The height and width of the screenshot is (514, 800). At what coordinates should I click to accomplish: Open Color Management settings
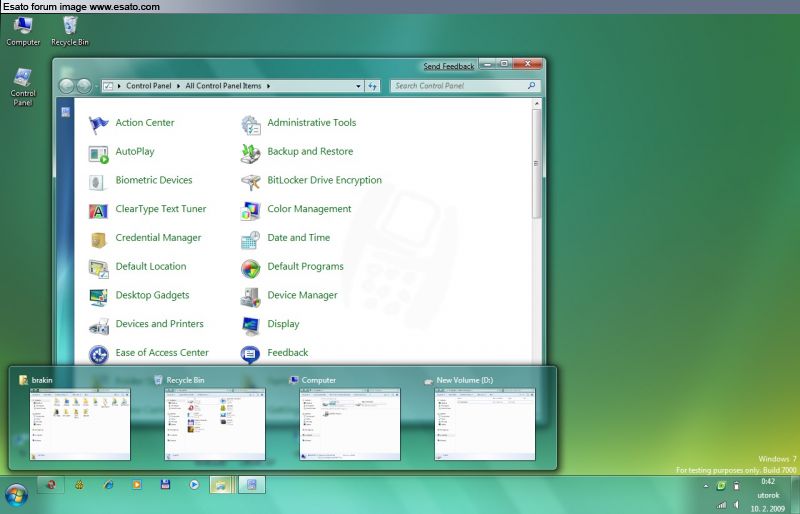click(309, 210)
